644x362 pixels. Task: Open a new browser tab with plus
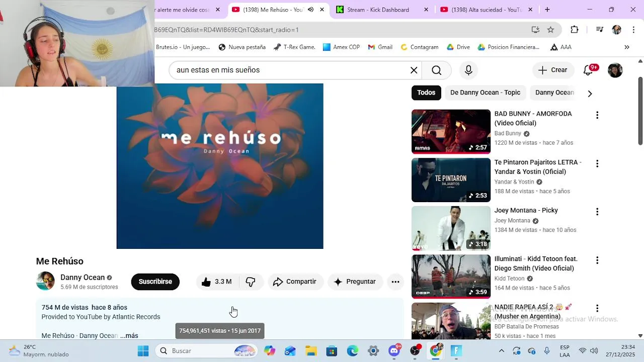click(x=547, y=10)
